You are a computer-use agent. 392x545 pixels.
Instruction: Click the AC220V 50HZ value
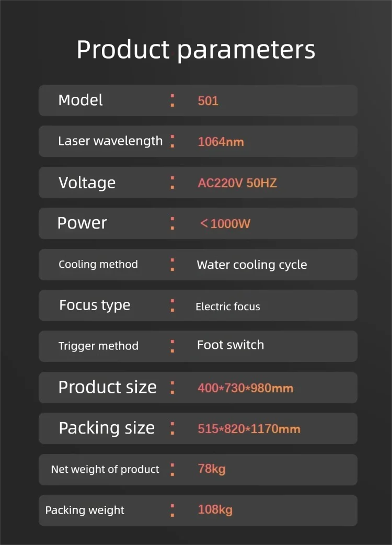click(x=237, y=183)
